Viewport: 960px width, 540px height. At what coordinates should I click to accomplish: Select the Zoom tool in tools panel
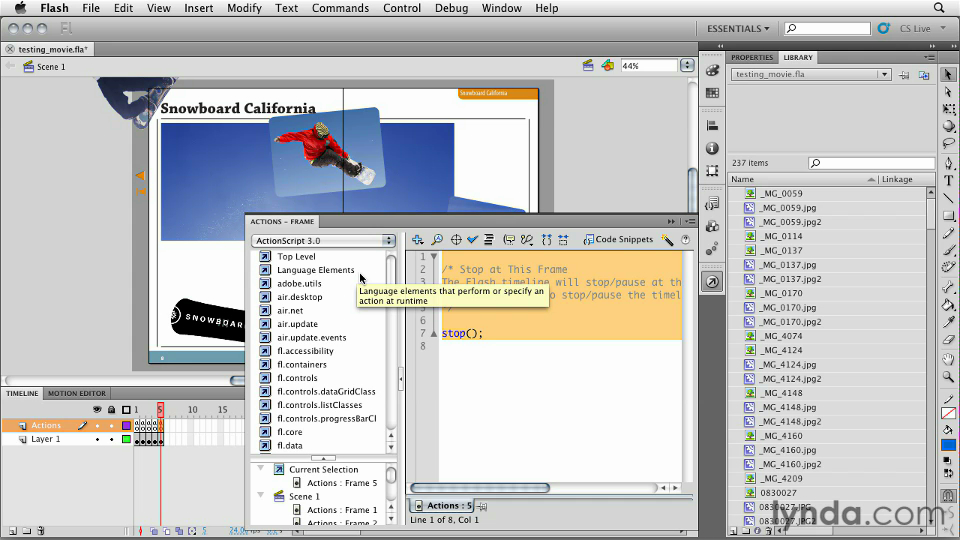[948, 377]
